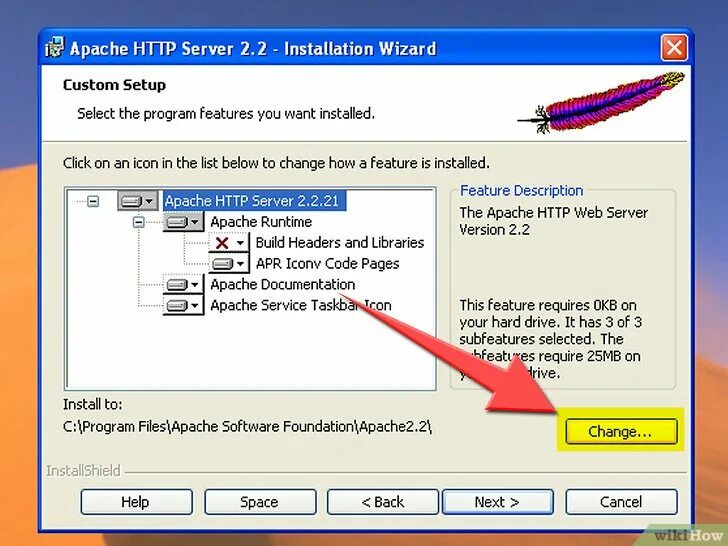Cancel the installation wizard
The width and height of the screenshot is (728, 546).
point(621,502)
